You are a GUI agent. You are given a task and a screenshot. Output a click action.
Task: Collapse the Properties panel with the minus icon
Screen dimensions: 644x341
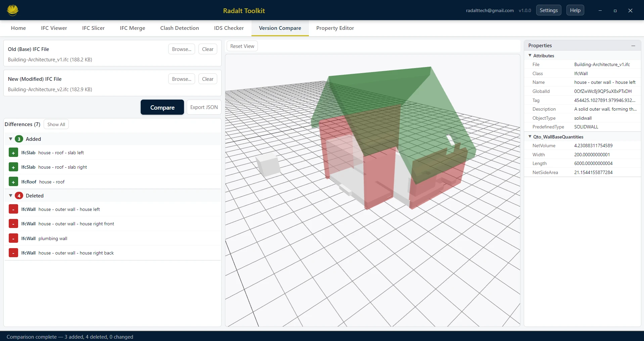(633, 46)
